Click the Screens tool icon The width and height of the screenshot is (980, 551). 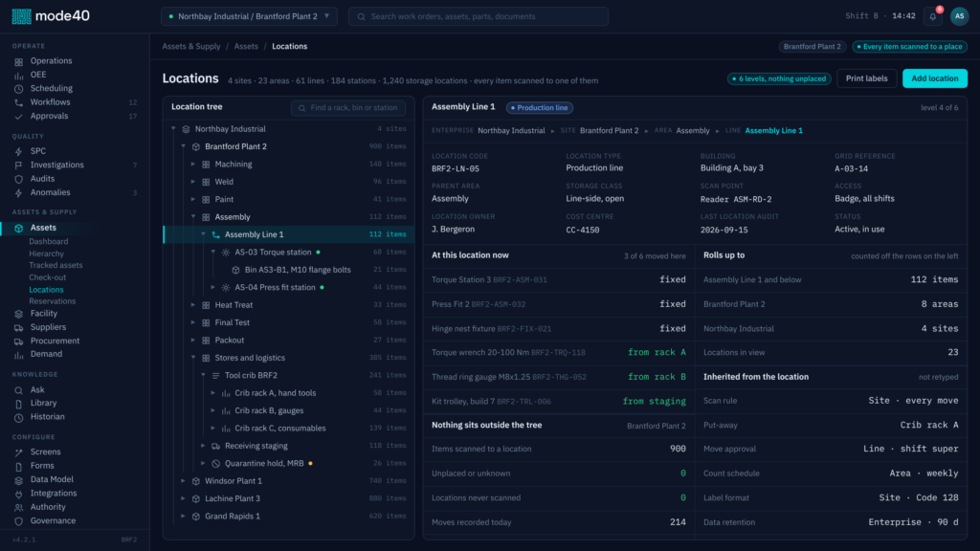19,452
